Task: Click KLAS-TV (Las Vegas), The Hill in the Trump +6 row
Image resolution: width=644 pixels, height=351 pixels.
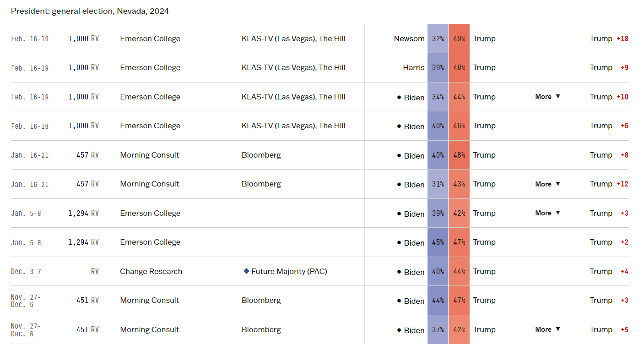Action: (293, 126)
